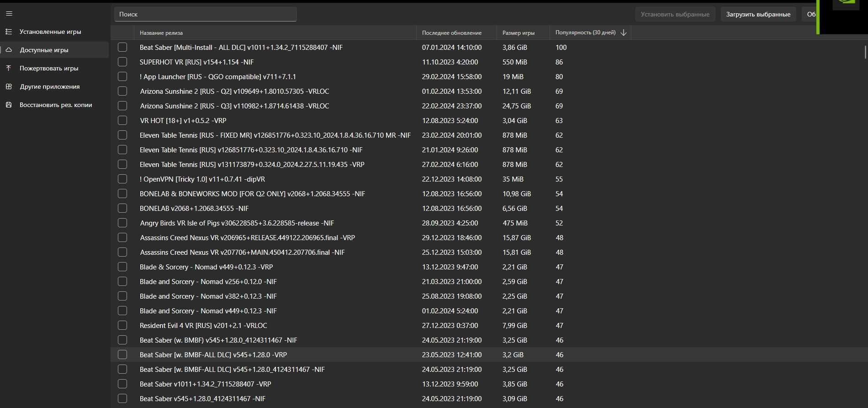The image size is (868, 408).
Task: Select Blade and Sorcery Nomad v449 -NIF title
Action: tap(208, 311)
